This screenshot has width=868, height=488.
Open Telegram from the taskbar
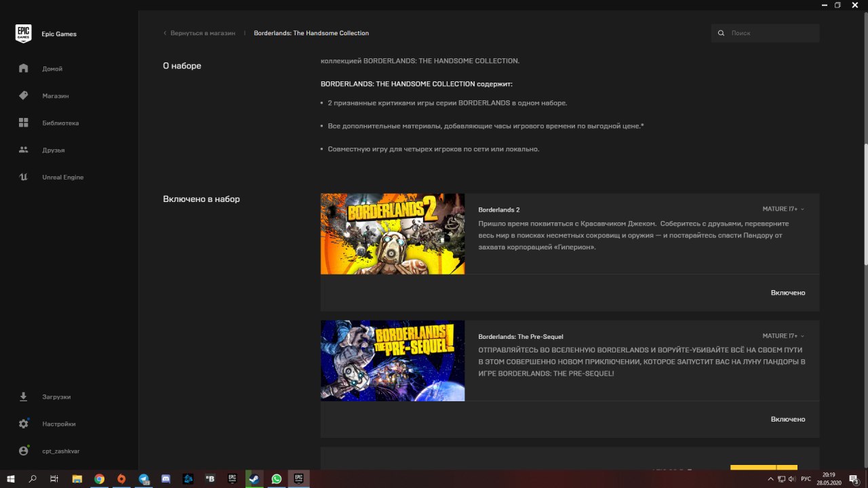click(x=144, y=479)
